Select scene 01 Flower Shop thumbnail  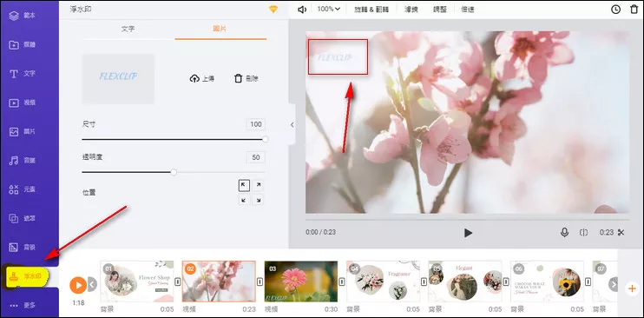pos(137,282)
